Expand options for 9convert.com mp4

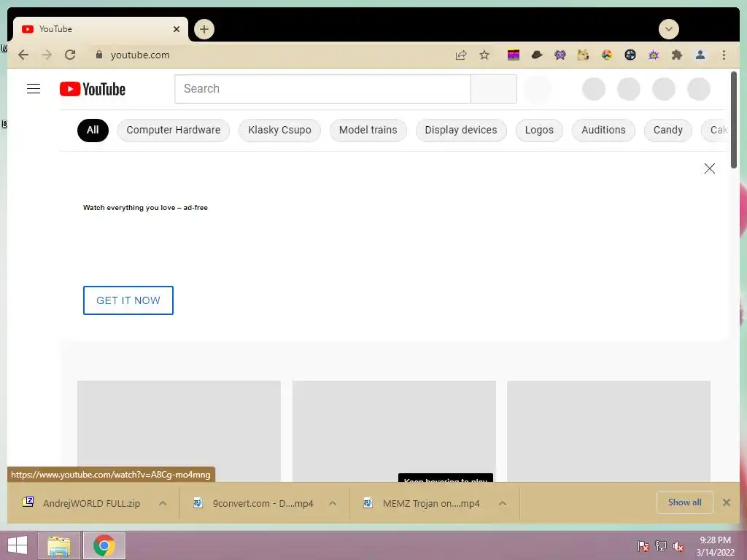pyautogui.click(x=333, y=503)
